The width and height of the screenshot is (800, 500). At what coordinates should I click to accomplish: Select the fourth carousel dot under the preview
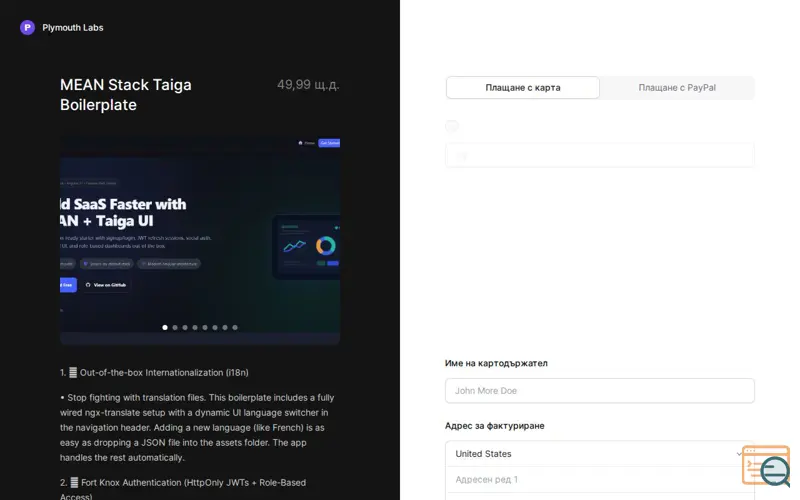tap(195, 328)
